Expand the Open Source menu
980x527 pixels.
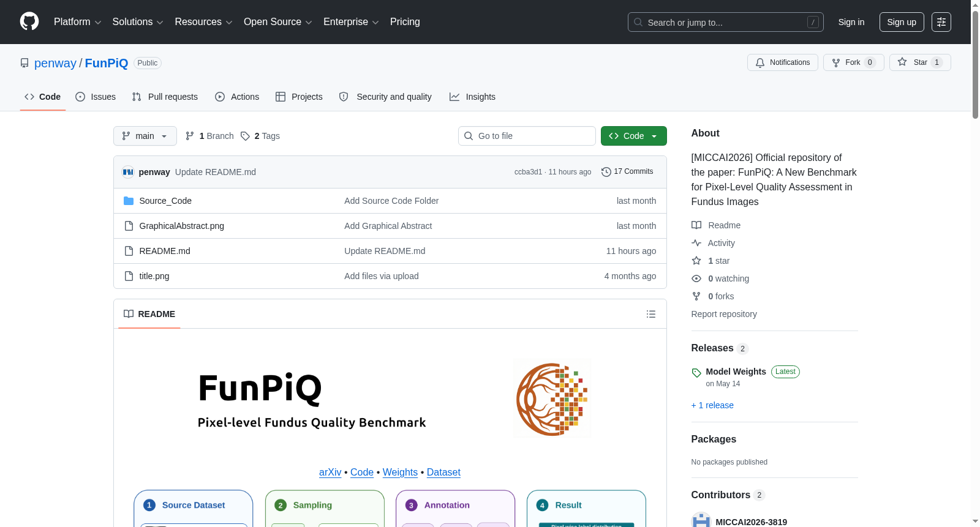tap(278, 22)
